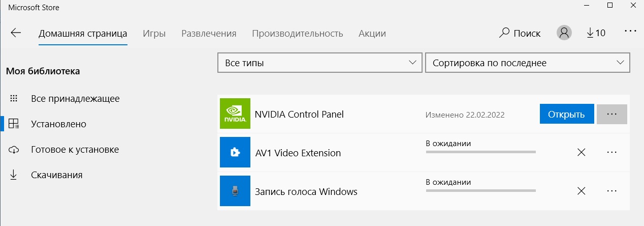The width and height of the screenshot is (644, 226).
Task: Open more options for AV1 Video Extension
Action: [x=611, y=152]
